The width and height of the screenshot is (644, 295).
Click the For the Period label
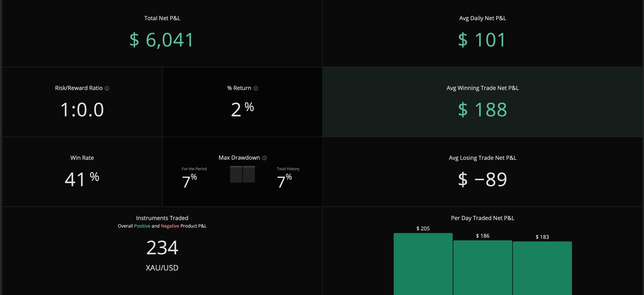194,169
